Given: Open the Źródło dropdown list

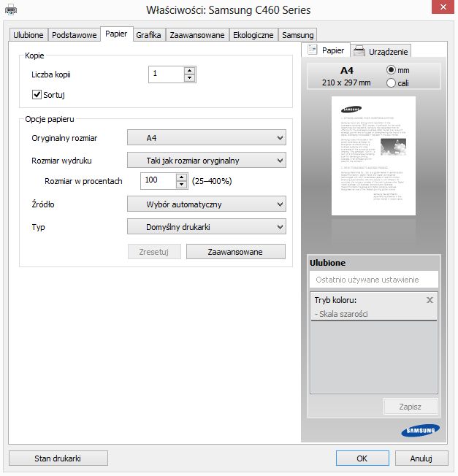Looking at the screenshot, I should click(207, 204).
